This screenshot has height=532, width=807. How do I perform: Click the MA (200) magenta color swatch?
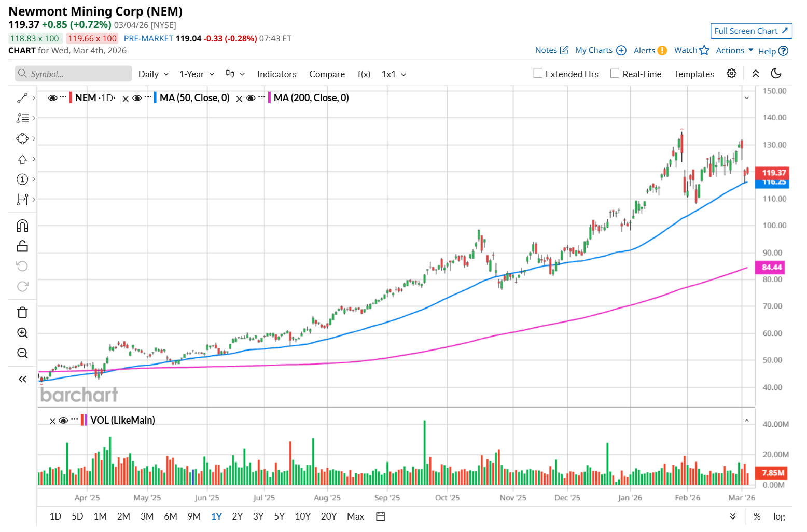(269, 98)
